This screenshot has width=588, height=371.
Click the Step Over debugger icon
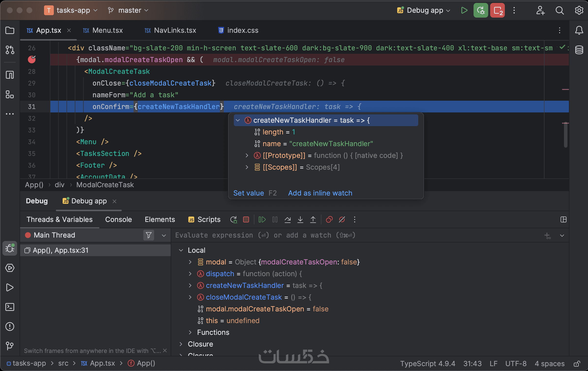coord(288,219)
